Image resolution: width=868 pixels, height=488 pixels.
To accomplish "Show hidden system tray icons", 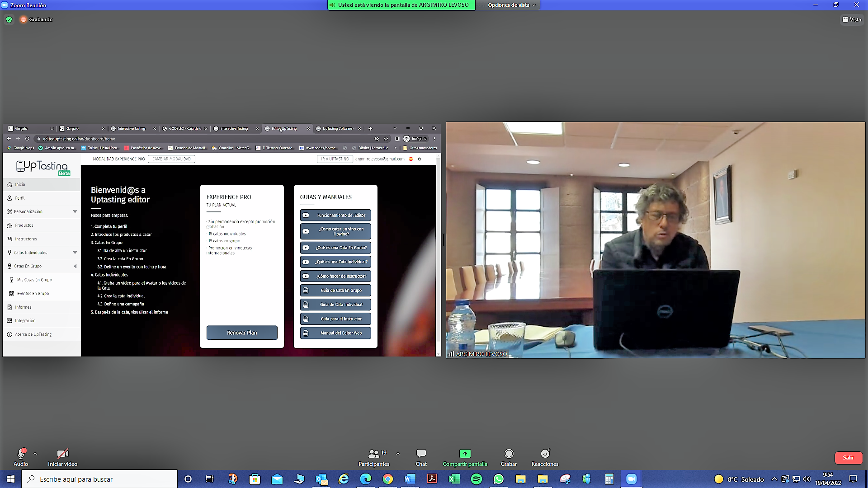I will (x=774, y=479).
